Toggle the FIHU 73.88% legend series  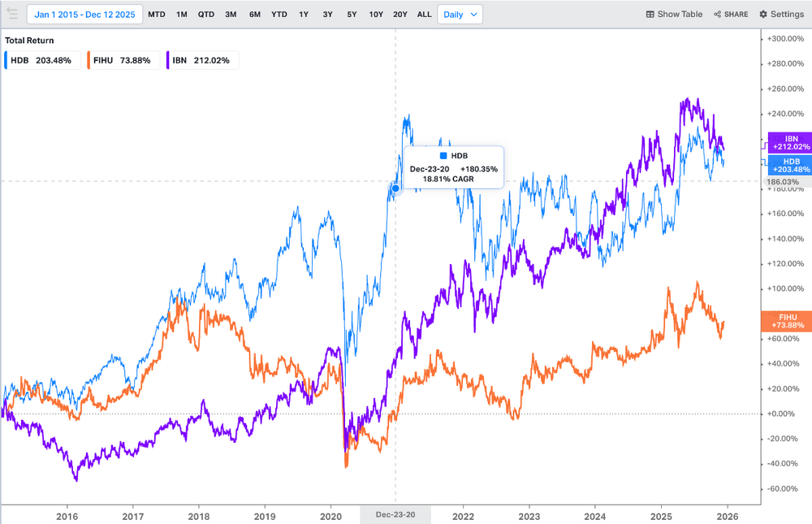pos(123,60)
